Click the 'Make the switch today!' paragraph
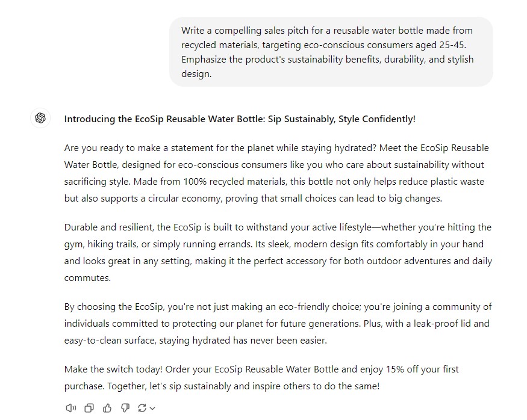This screenshot has height=420, width=527. [x=261, y=378]
